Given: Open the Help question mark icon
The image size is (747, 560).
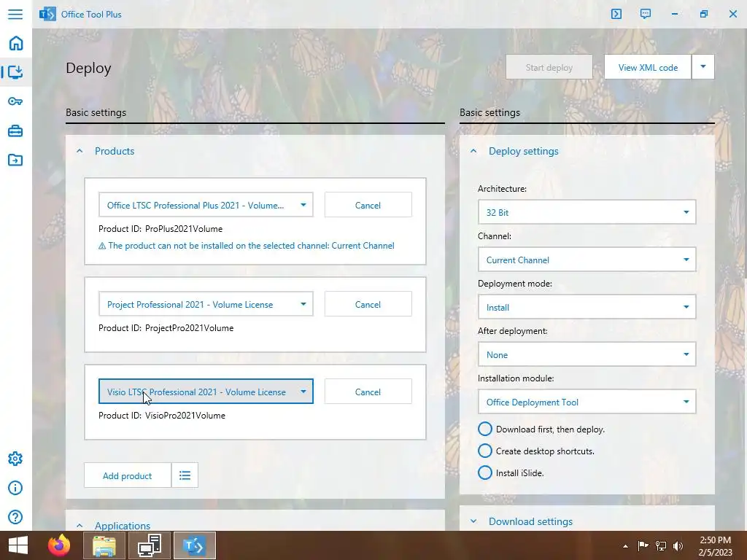Looking at the screenshot, I should click(15, 517).
